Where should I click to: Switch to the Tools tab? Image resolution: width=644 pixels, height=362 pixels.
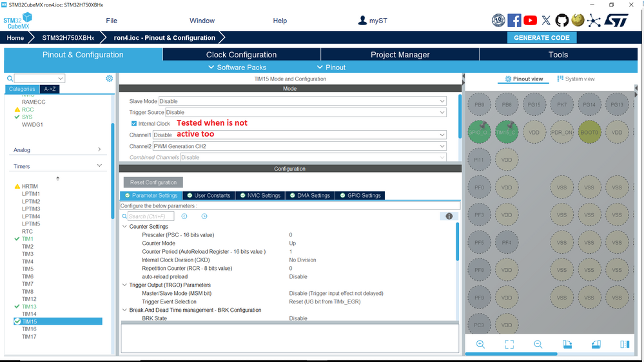[x=558, y=55]
